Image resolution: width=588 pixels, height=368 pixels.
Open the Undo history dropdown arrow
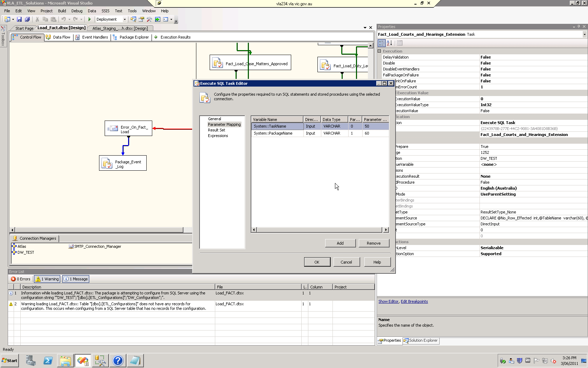[69, 19]
